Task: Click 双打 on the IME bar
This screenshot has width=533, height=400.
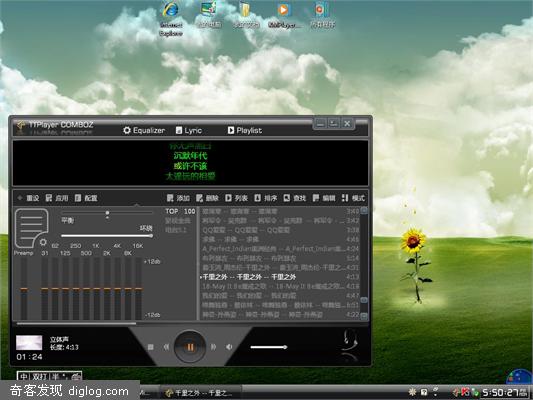Action: click(39, 376)
